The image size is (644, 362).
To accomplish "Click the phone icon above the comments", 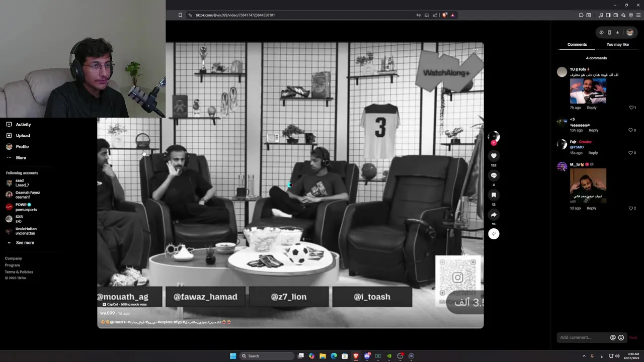I will coord(609,33).
